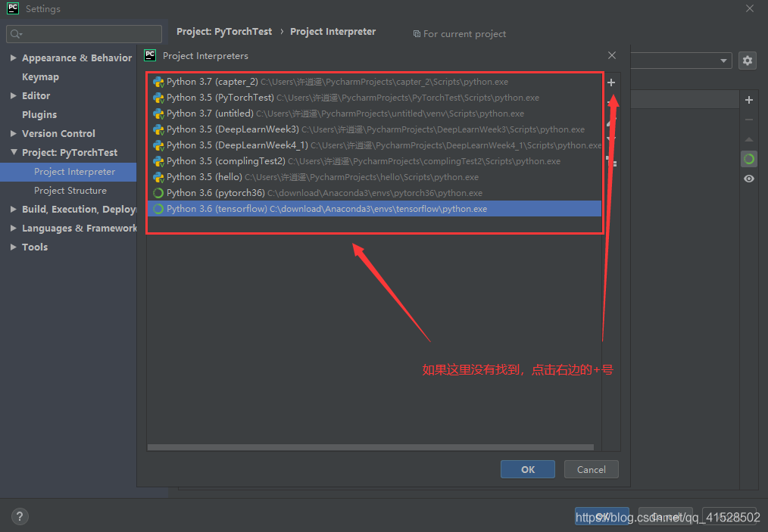Viewport: 768px width, 532px height.
Task: Click Cancel in Project Interpreters dialog
Action: click(x=591, y=469)
